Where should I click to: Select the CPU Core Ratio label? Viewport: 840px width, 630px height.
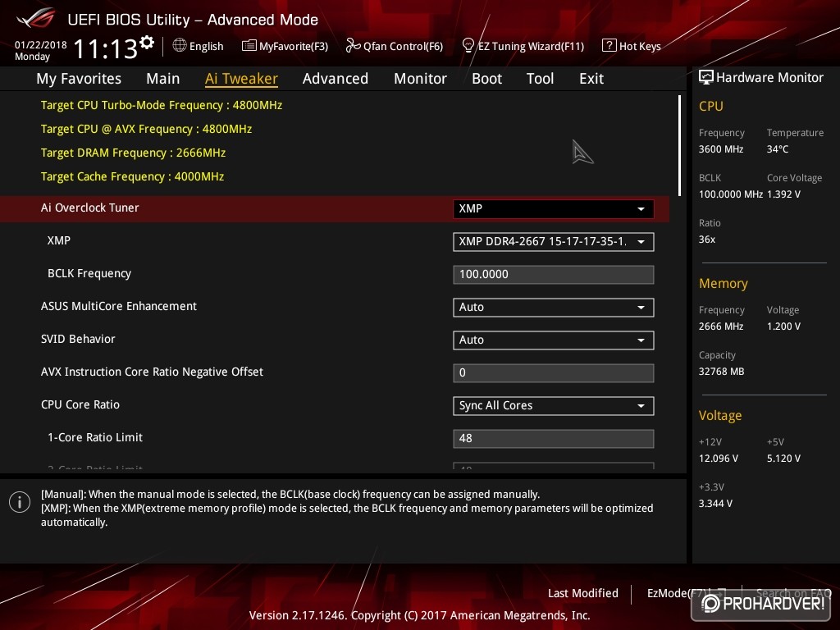[80, 404]
